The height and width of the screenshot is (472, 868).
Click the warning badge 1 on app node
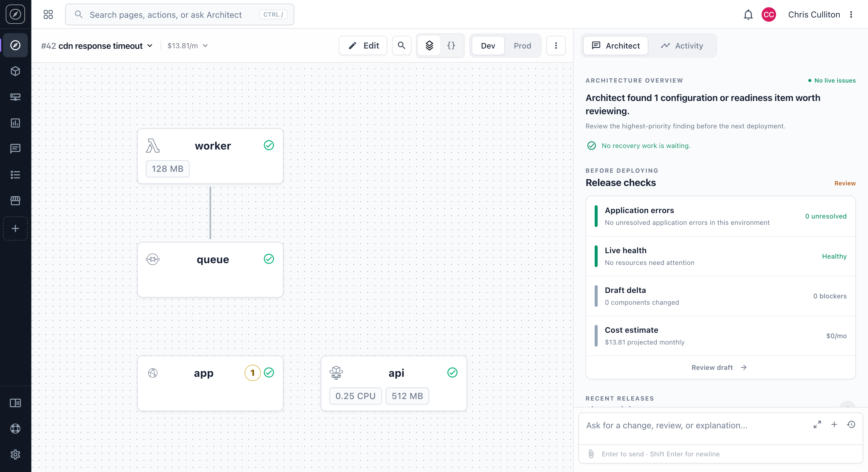(x=252, y=373)
